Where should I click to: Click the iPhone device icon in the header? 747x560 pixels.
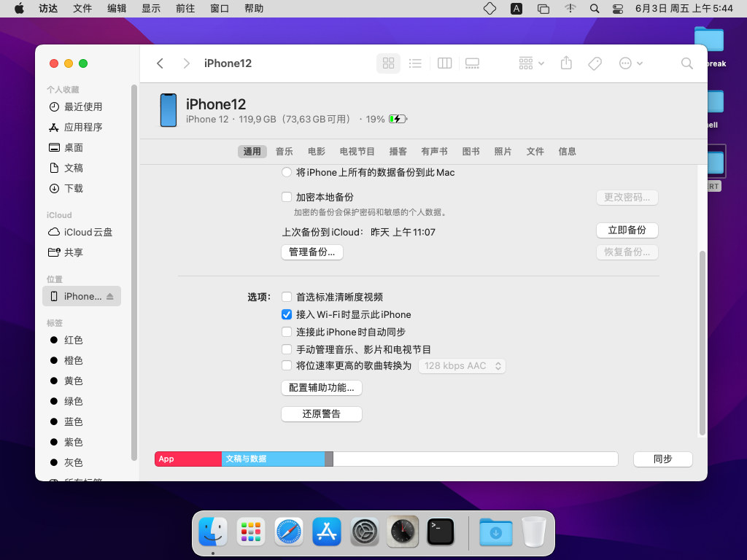[169, 111]
